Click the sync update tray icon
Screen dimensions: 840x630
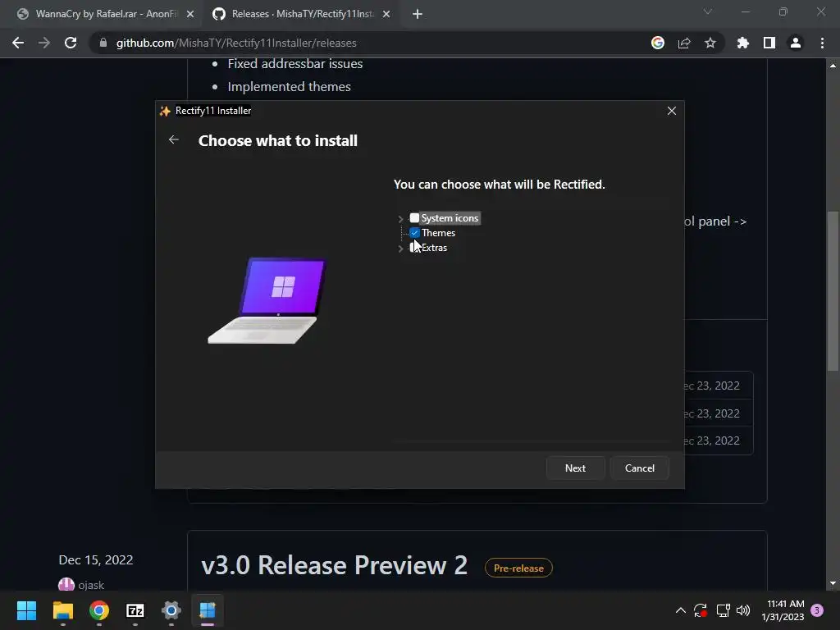[x=701, y=610]
